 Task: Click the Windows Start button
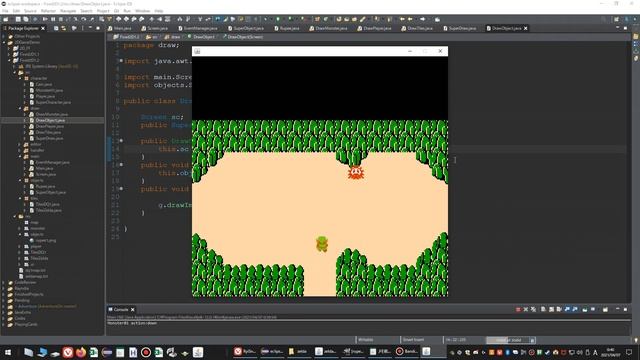(x=8, y=352)
